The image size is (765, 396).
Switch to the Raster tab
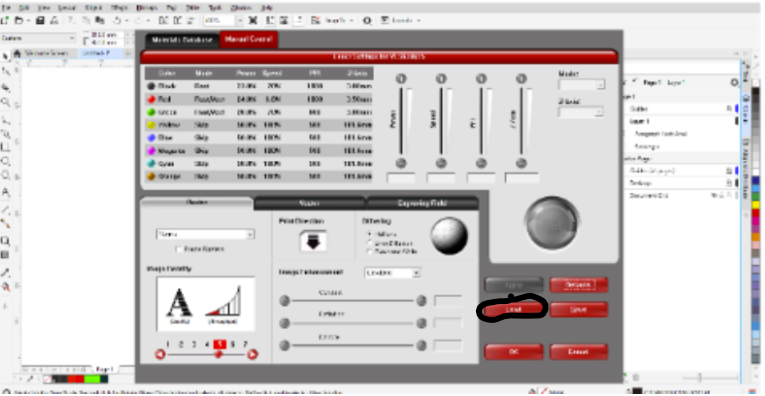click(x=197, y=203)
